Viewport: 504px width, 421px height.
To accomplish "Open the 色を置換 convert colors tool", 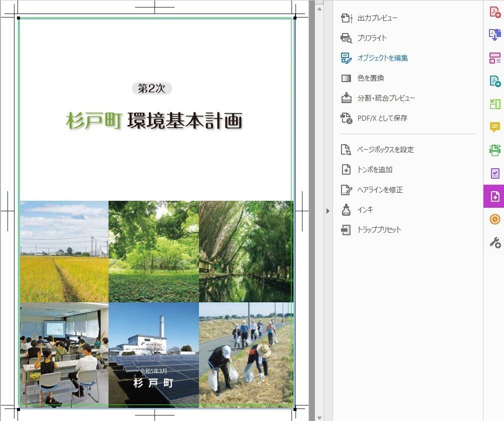I will tap(362, 78).
